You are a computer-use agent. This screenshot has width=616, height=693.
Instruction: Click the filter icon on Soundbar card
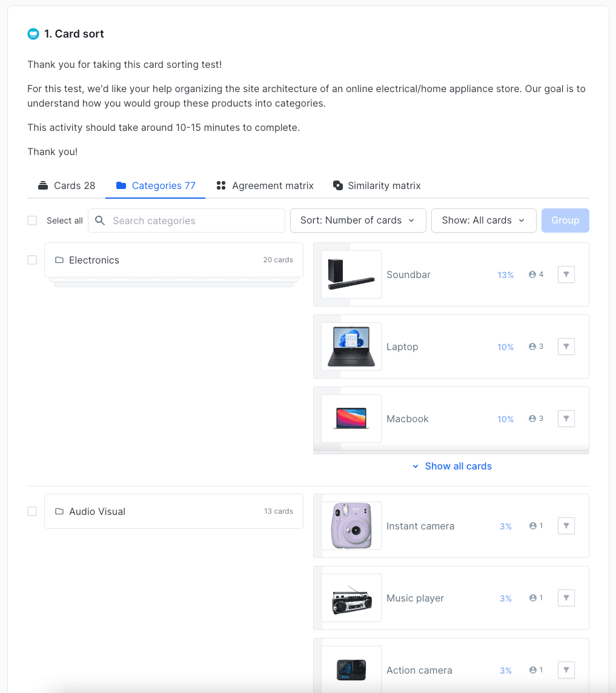pos(566,274)
